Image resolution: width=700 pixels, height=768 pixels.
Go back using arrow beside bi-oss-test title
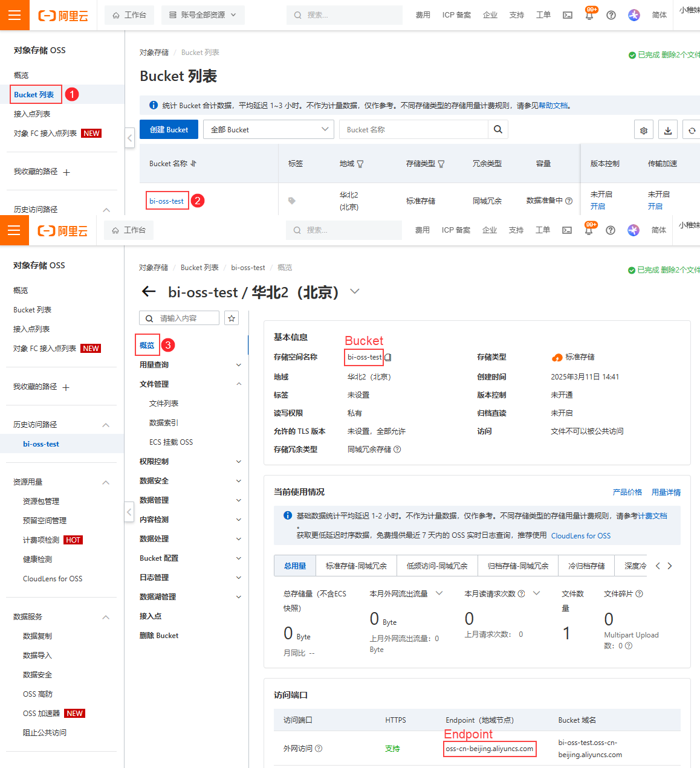(149, 292)
